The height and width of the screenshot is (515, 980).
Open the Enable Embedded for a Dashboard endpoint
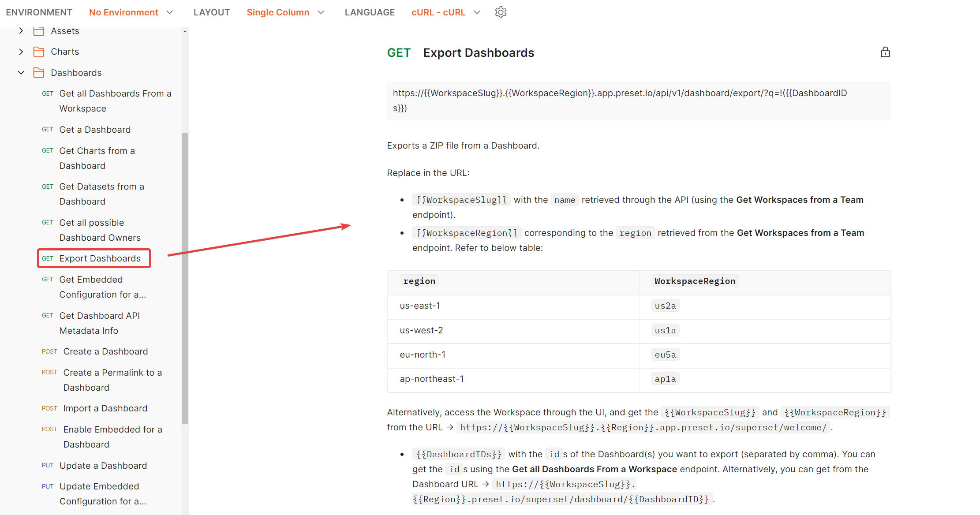(112, 437)
